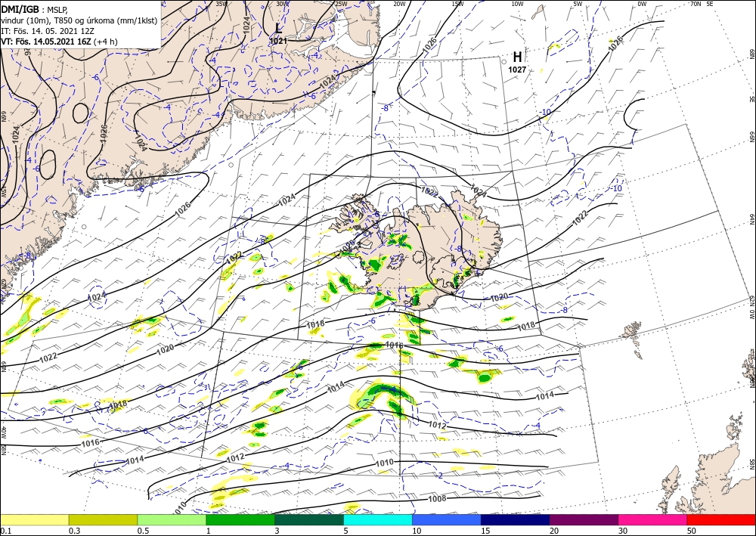The image size is (756, 536).
Task: Click the legend value '30'
Action: pyautogui.click(x=623, y=531)
